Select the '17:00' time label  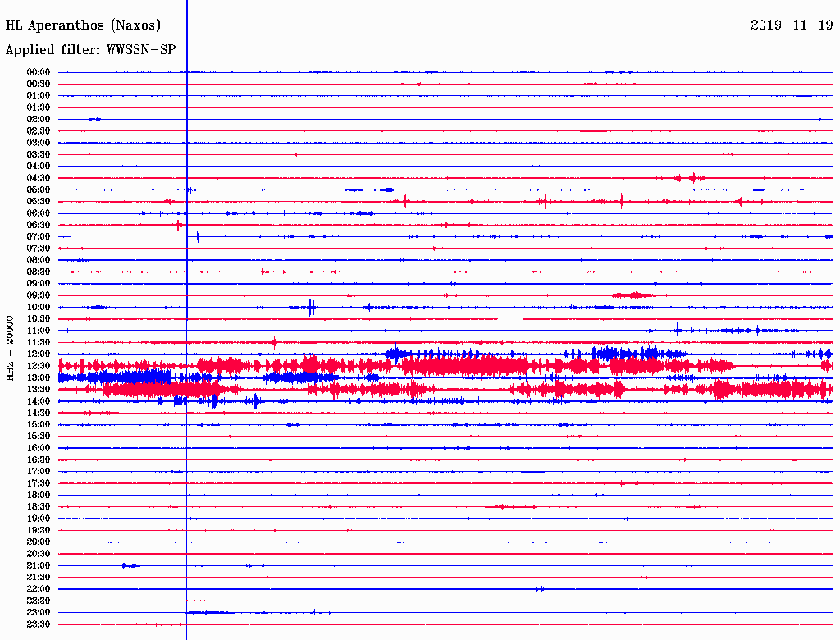click(39, 472)
